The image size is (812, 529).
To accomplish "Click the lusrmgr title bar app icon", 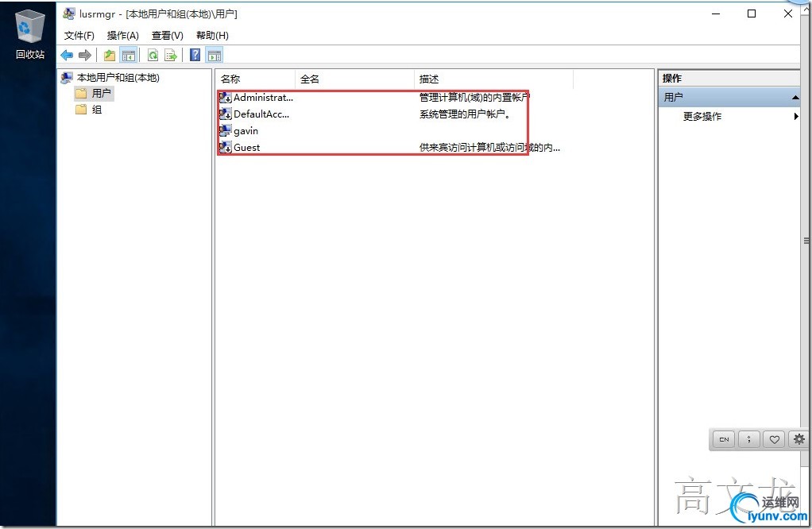I will (x=69, y=14).
